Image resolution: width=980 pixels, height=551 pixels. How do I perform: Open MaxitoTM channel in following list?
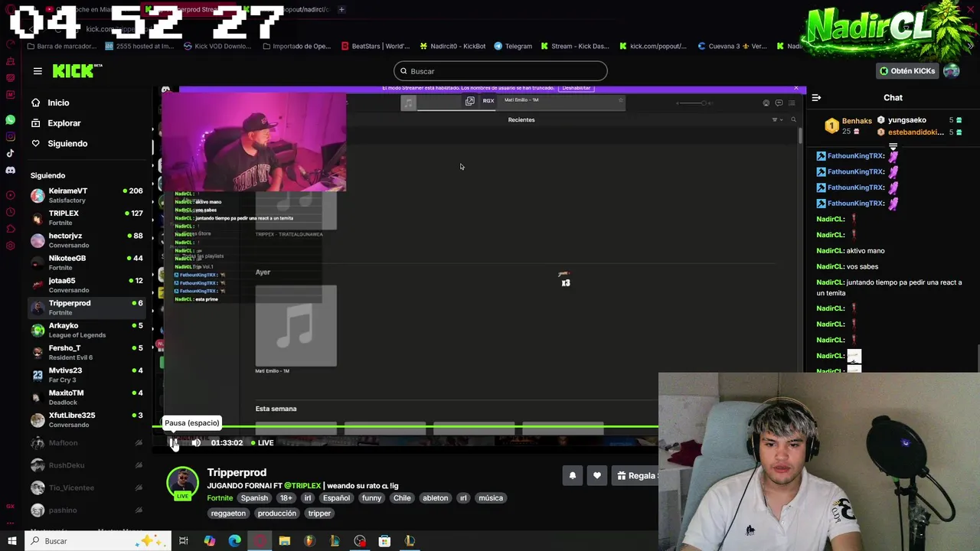(87, 397)
